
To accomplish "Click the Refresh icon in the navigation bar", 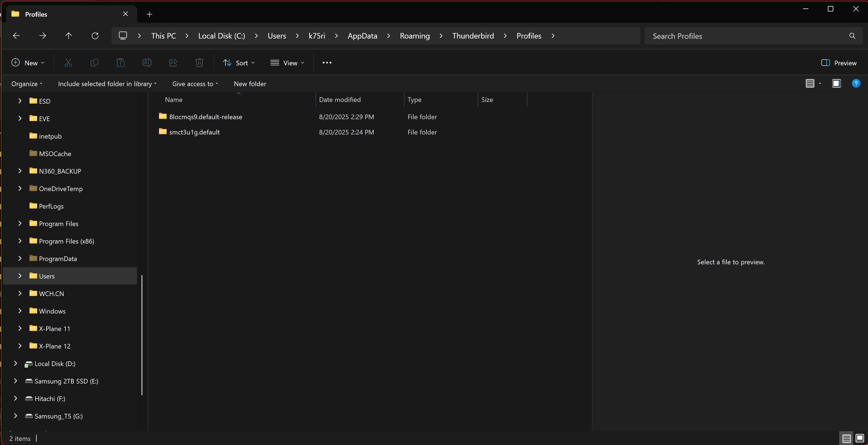I will (x=95, y=36).
